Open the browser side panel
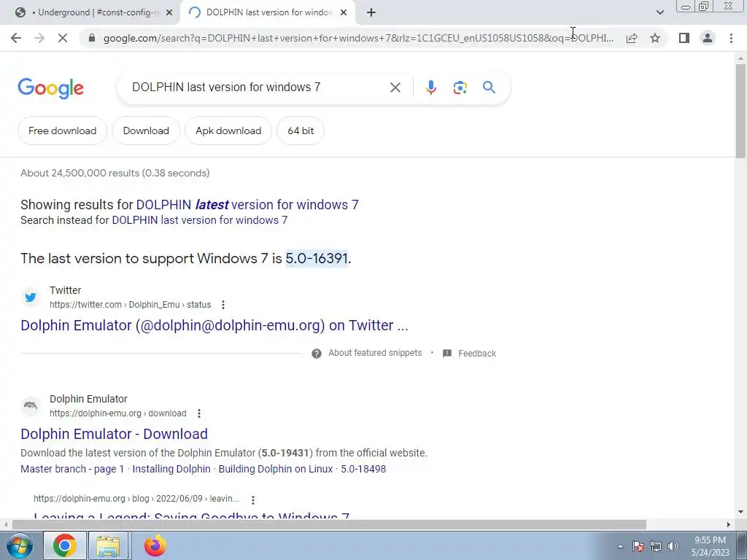 [x=684, y=38]
